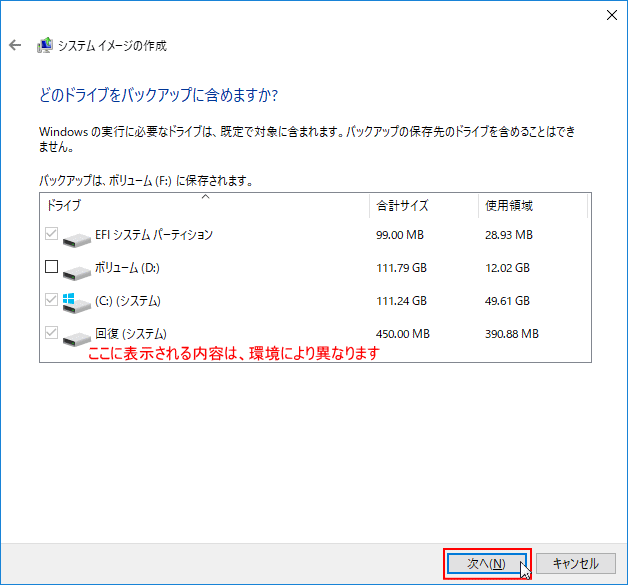Click the 回復 (システム) drive icon
Image resolution: width=628 pixels, height=585 pixels.
click(76, 339)
